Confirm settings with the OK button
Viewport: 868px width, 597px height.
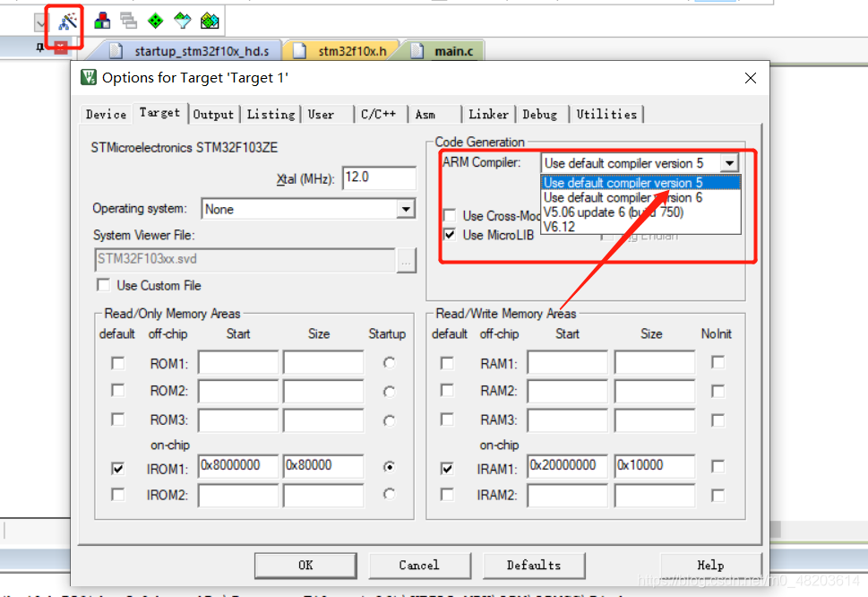pyautogui.click(x=305, y=565)
